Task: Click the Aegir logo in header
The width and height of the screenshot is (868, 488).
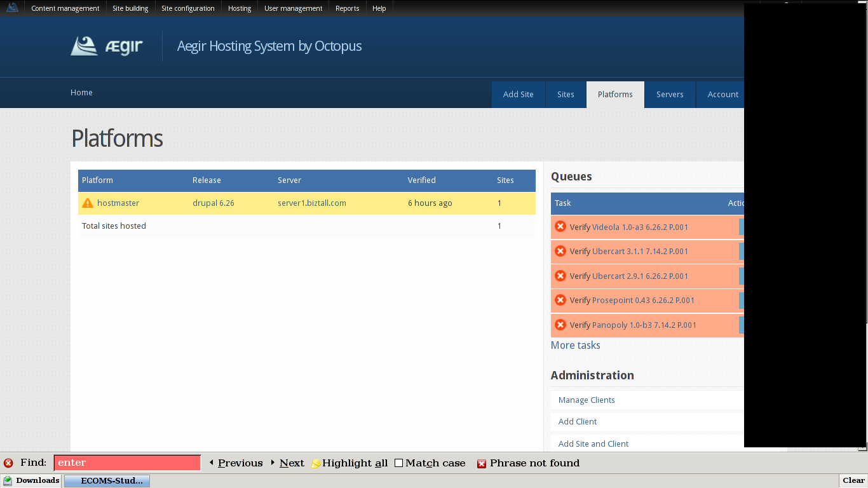Action: click(x=107, y=46)
